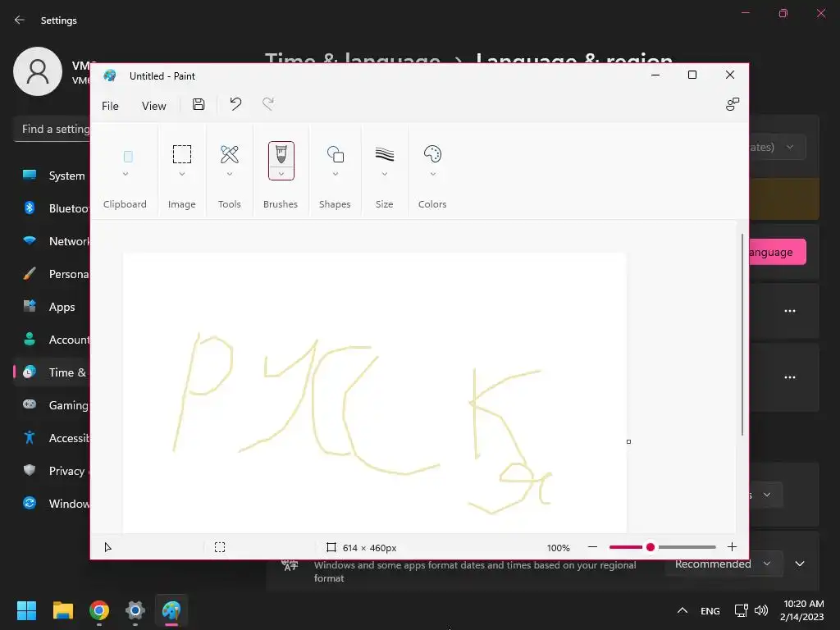The height and width of the screenshot is (630, 840).
Task: Open Bluetooth in Settings sidebar
Action: (52, 208)
